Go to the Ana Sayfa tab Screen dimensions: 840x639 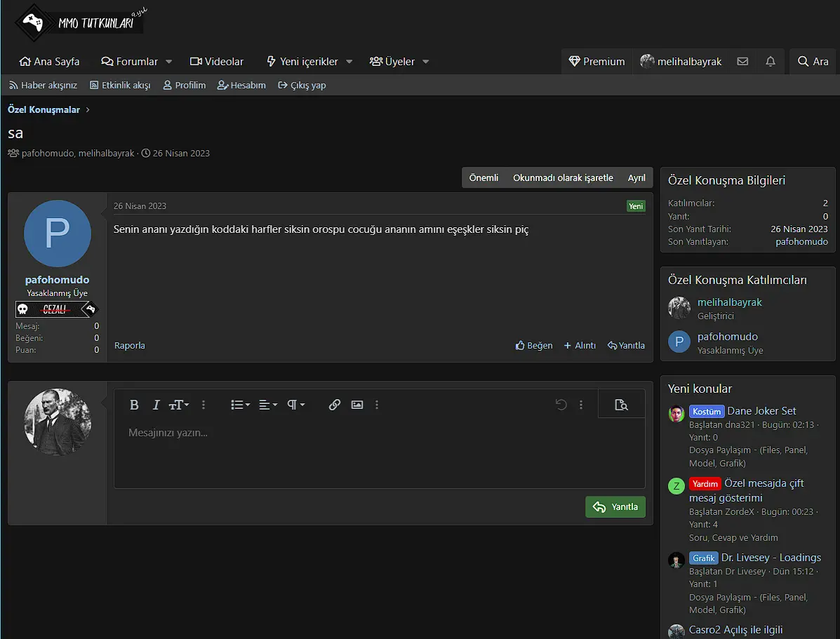[x=49, y=62]
